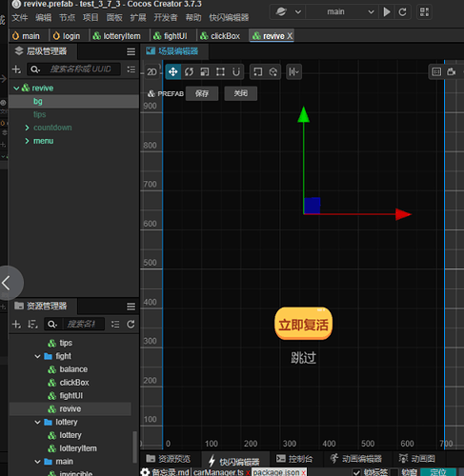Toggle 2D view mode
The width and height of the screenshot is (464, 476).
tap(151, 72)
